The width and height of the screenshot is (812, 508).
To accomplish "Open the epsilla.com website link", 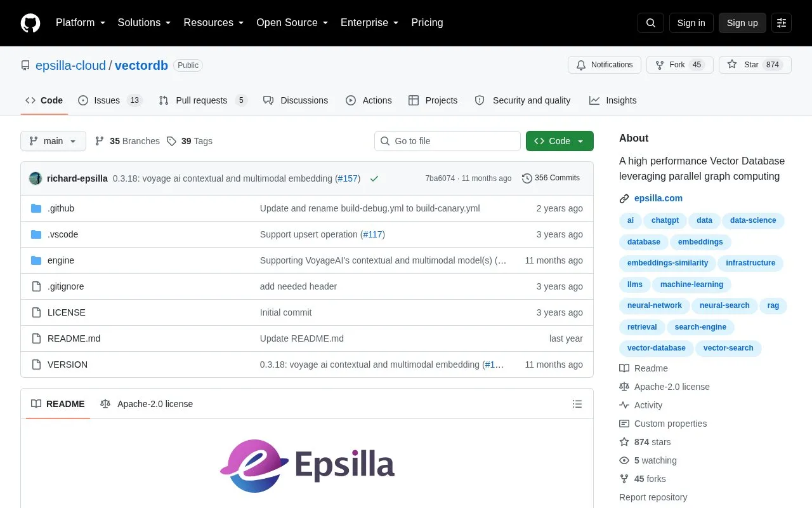I will tap(658, 198).
